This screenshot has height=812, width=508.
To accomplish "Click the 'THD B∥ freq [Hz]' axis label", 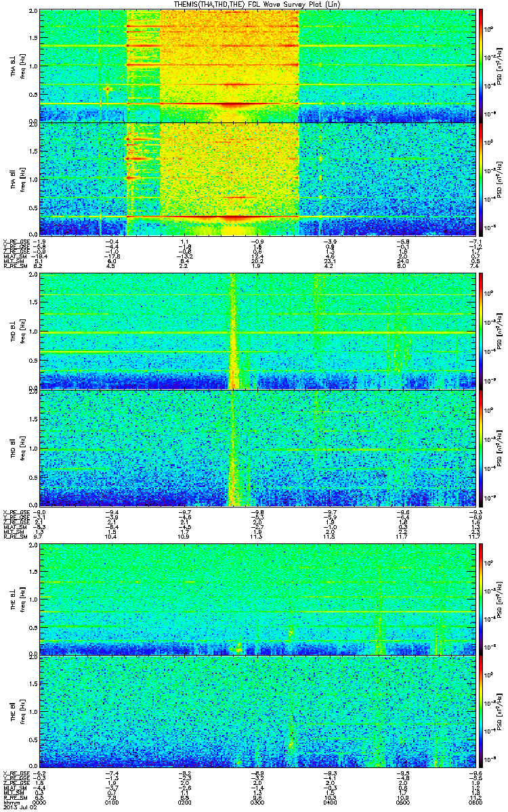I will tap(18, 448).
